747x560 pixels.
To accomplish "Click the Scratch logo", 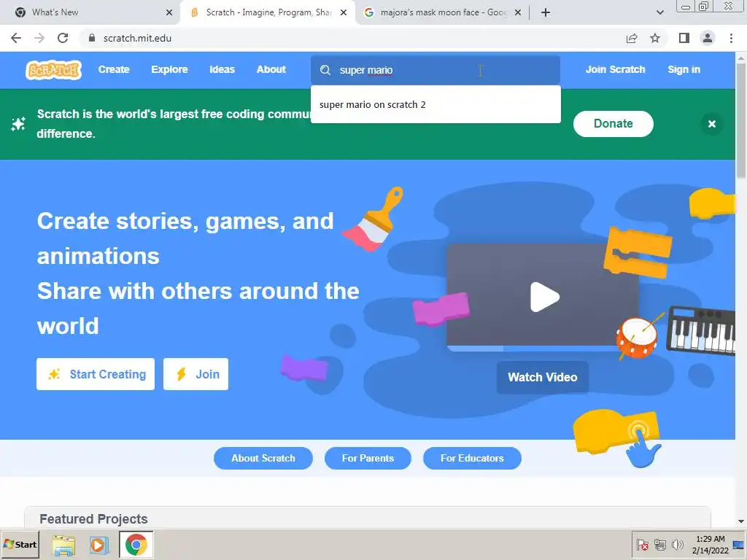I will [53, 70].
